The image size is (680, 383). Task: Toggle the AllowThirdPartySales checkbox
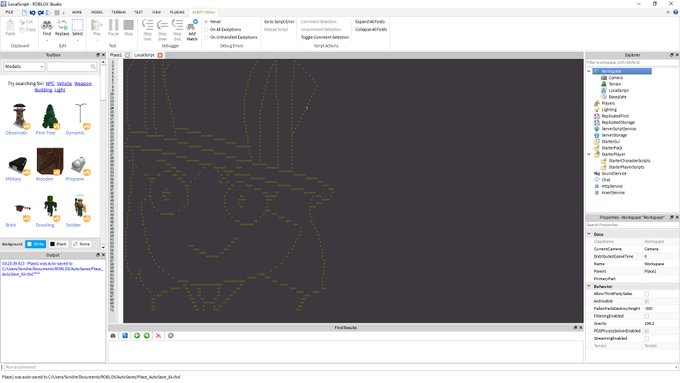(647, 294)
